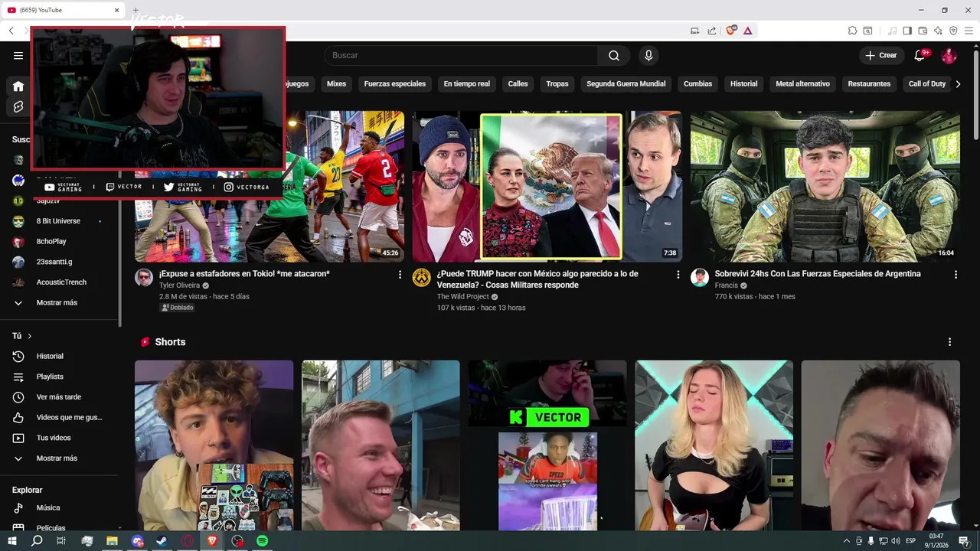Open the new browser tab plus button
This screenshot has height=551, width=980.
[x=136, y=10]
